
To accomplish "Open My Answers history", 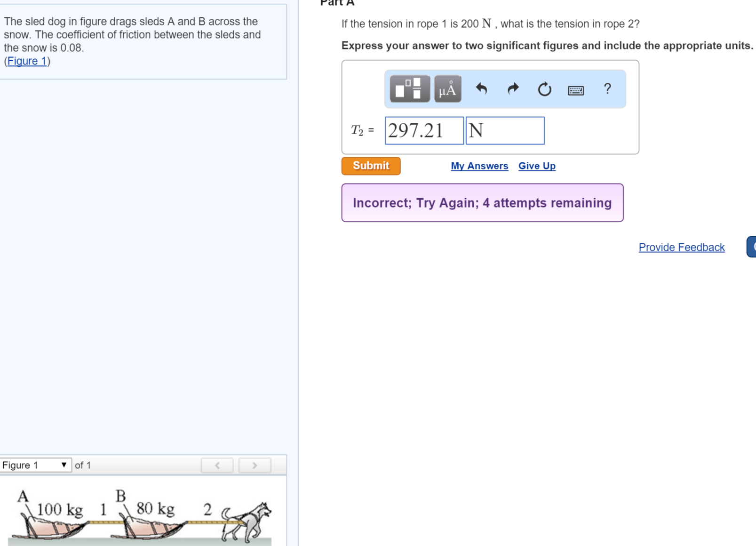I will (x=479, y=166).
